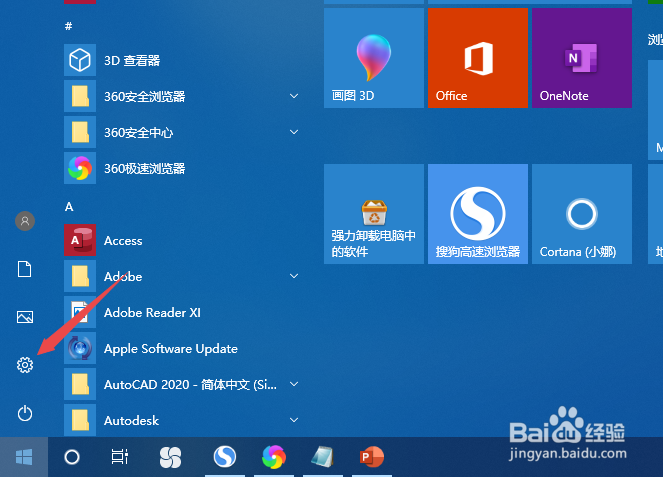This screenshot has height=477, width=663.
Task: Click the '360极速浏览器' label text
Action: (x=145, y=169)
